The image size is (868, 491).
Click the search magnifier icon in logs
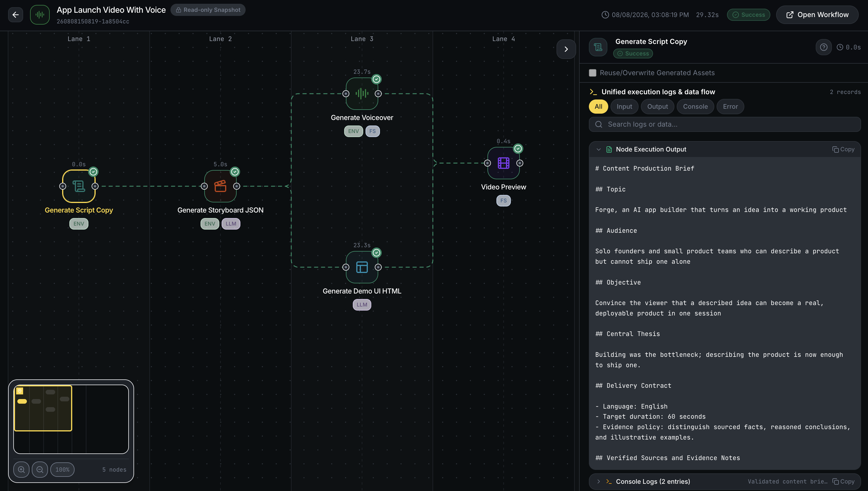click(599, 124)
